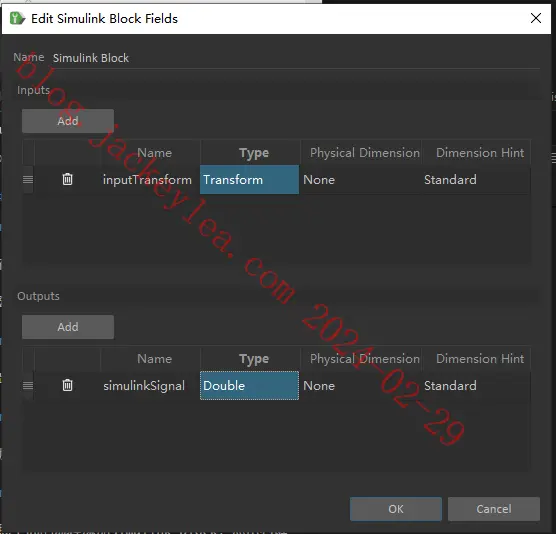Screen dimensions: 556x534
Task: Open input Dimension Hint Standard dropdown
Action: click(476, 179)
